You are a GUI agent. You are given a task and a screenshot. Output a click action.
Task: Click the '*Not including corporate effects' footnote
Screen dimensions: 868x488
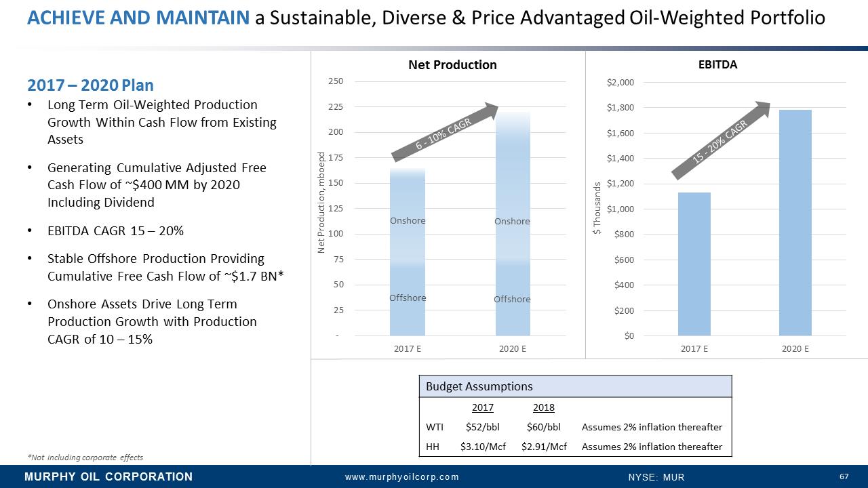85,457
